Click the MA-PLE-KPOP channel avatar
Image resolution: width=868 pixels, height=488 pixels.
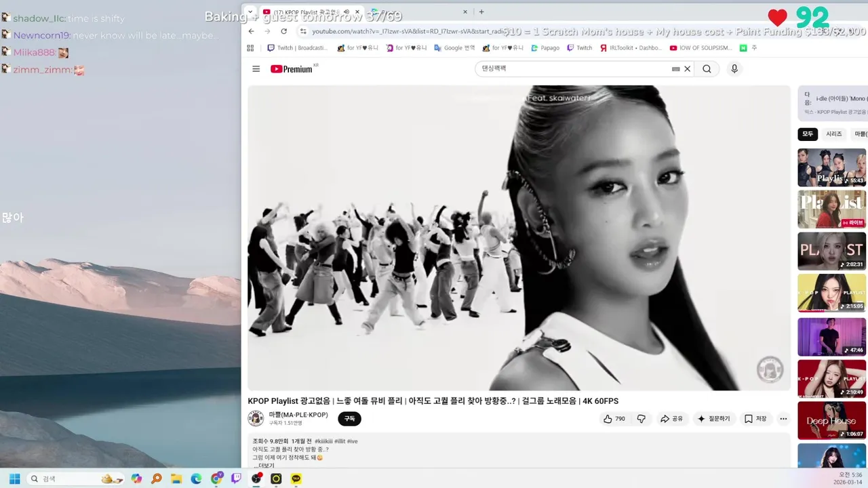click(256, 418)
